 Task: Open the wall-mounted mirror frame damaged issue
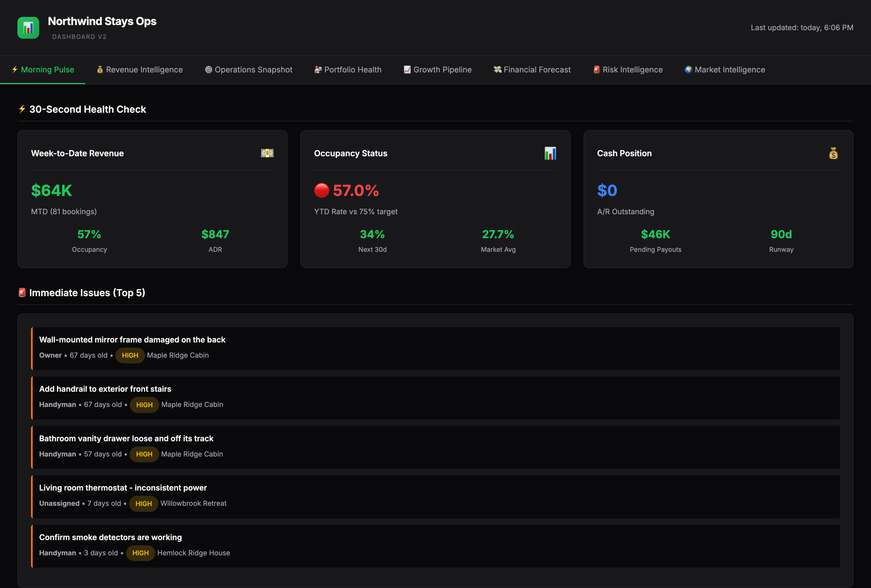[x=436, y=348]
